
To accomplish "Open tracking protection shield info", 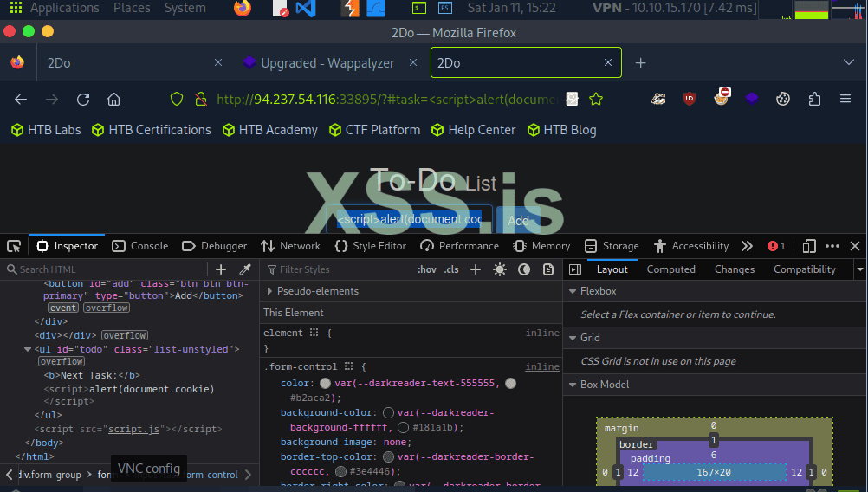I will click(x=177, y=99).
